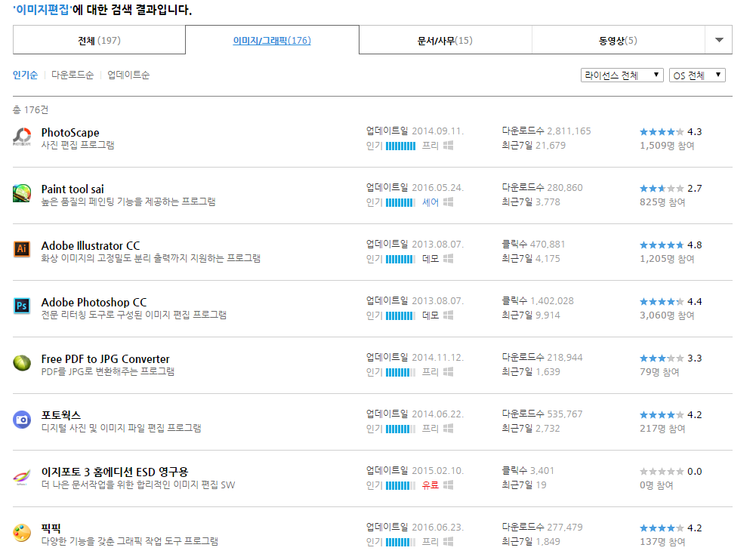The image size is (756, 560).
Task: Open the Adobe Photoshop CC title link
Action: [x=94, y=302]
